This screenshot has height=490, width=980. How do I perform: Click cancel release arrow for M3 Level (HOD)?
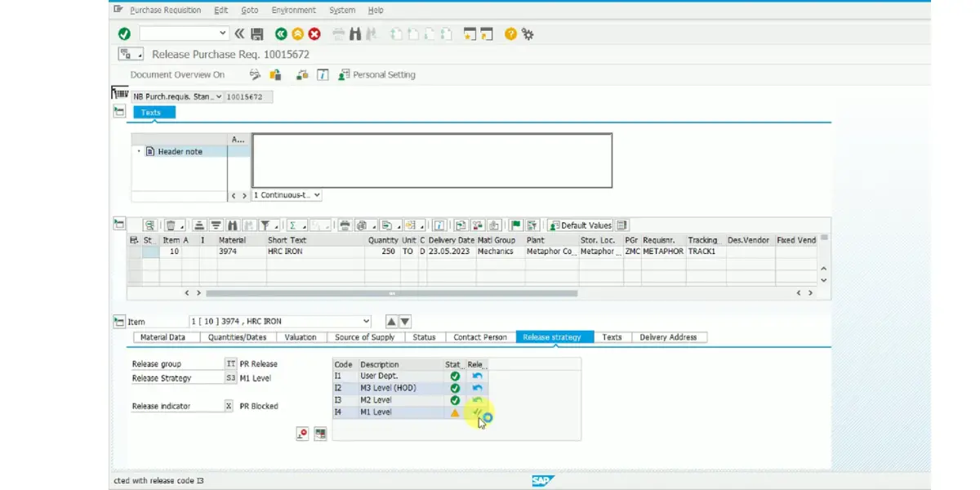[477, 388]
